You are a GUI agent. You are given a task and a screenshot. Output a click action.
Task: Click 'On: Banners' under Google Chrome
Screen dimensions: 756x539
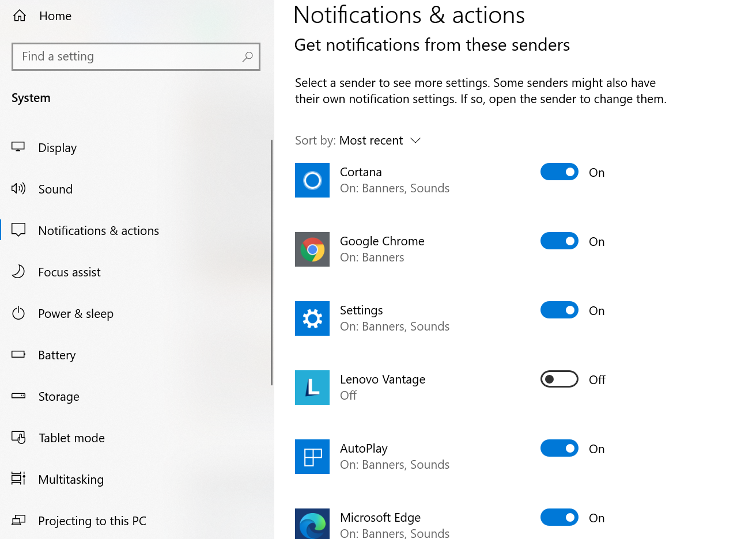[x=372, y=257]
